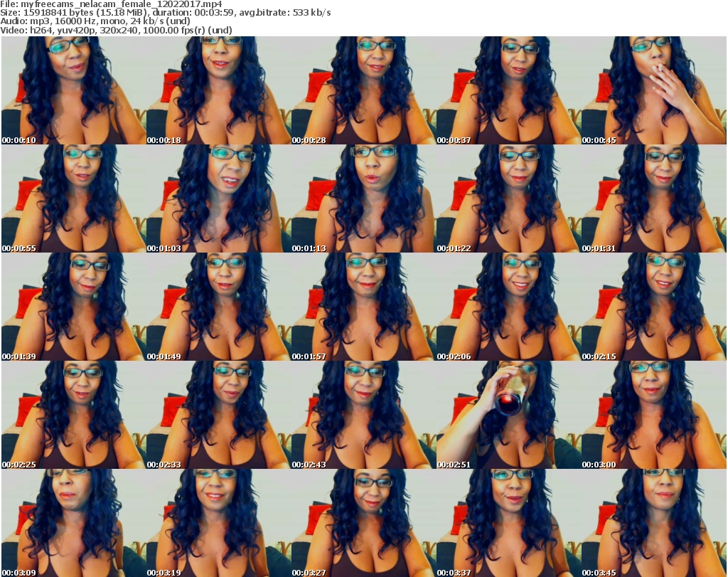
Task: Click the file name text myfreecams_nelacam_female_12022017.mp4
Action: 121,4
